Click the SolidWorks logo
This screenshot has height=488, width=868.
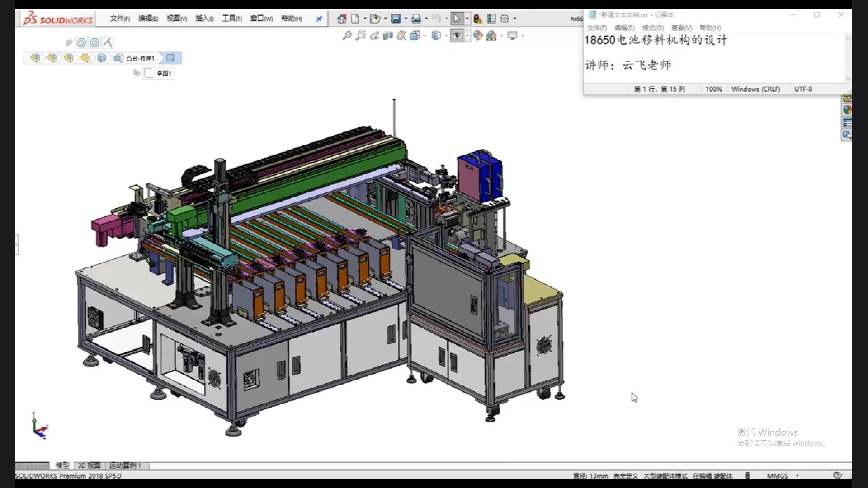(58, 19)
